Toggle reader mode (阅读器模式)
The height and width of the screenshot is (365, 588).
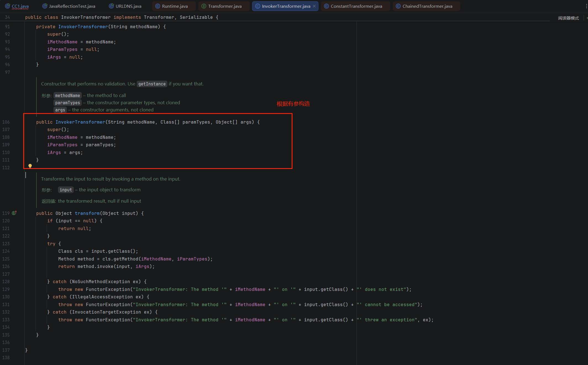(568, 18)
